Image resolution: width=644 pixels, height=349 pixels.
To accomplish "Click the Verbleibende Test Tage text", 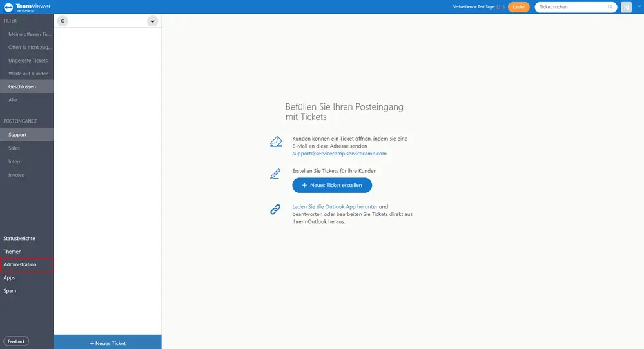I will (478, 7).
